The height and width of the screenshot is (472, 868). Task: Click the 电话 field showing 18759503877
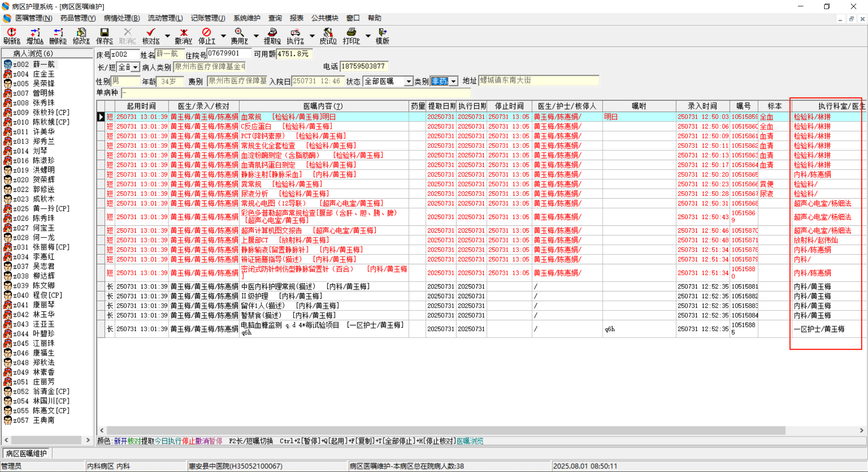[x=363, y=67]
